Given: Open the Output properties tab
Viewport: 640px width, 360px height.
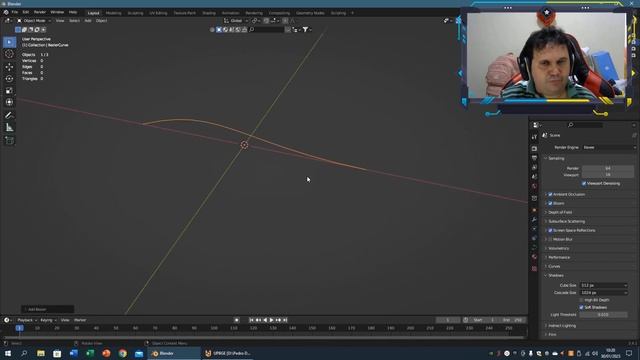Looking at the screenshot, I should coord(534,158).
